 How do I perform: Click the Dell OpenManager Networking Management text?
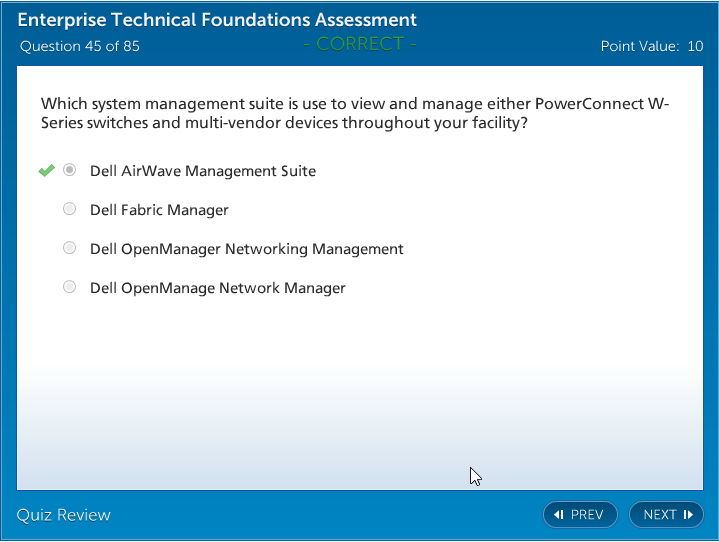(247, 249)
